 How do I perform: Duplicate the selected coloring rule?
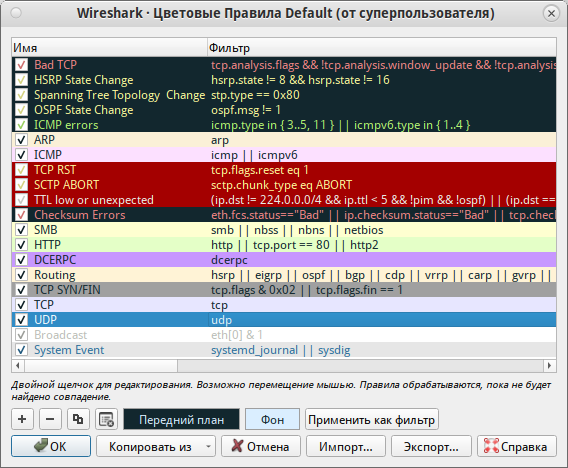78,419
